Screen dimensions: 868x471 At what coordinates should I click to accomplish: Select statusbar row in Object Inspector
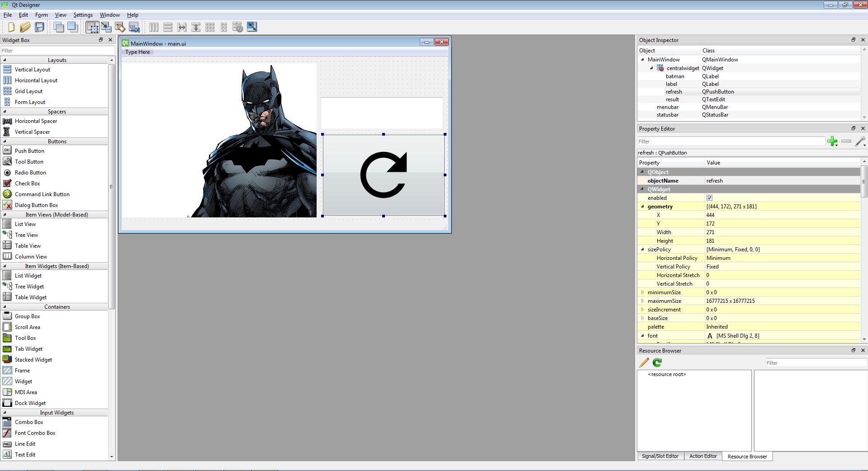click(x=748, y=115)
